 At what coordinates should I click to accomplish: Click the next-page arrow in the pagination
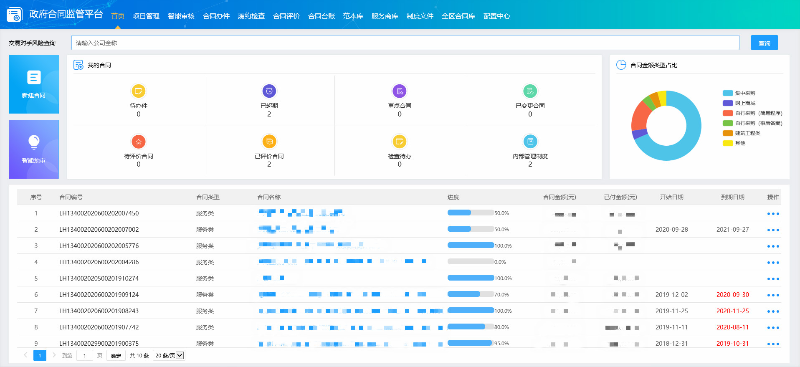click(x=54, y=355)
